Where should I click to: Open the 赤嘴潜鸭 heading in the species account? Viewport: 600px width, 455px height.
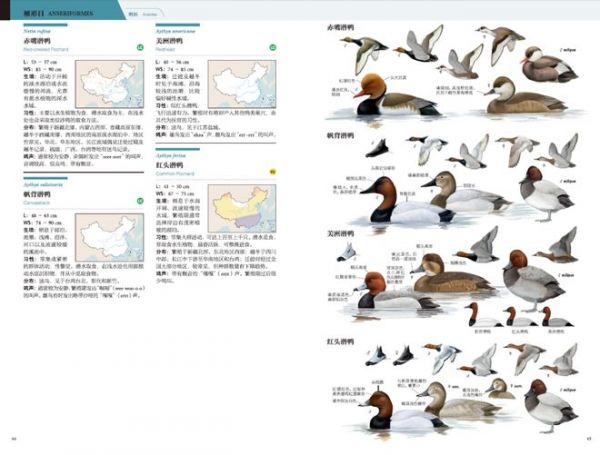[37, 41]
